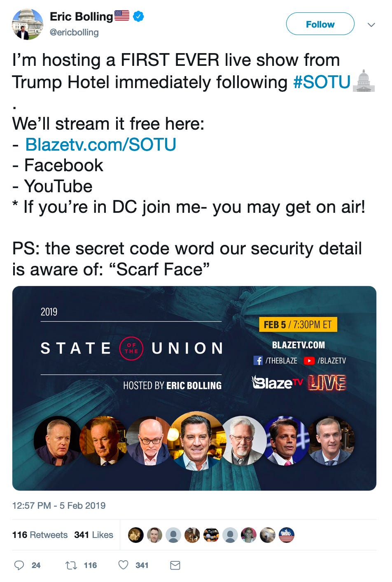Click the reply speech bubble icon
Image resolution: width=392 pixels, height=582 pixels.
(19, 565)
